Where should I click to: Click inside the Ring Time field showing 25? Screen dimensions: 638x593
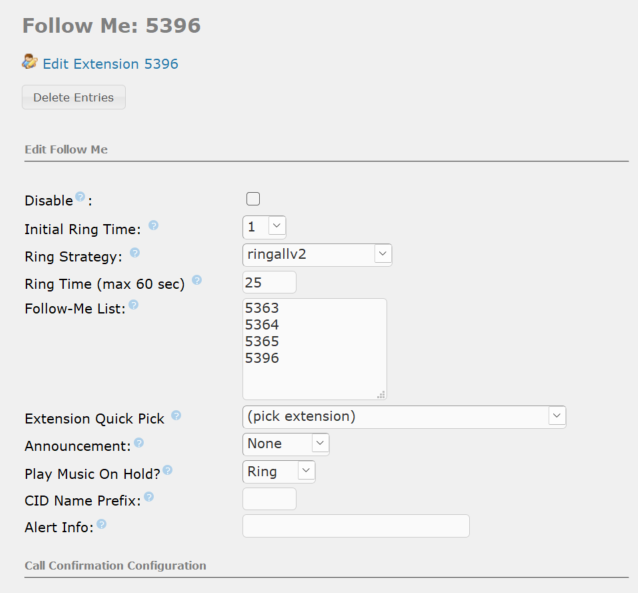(x=269, y=282)
